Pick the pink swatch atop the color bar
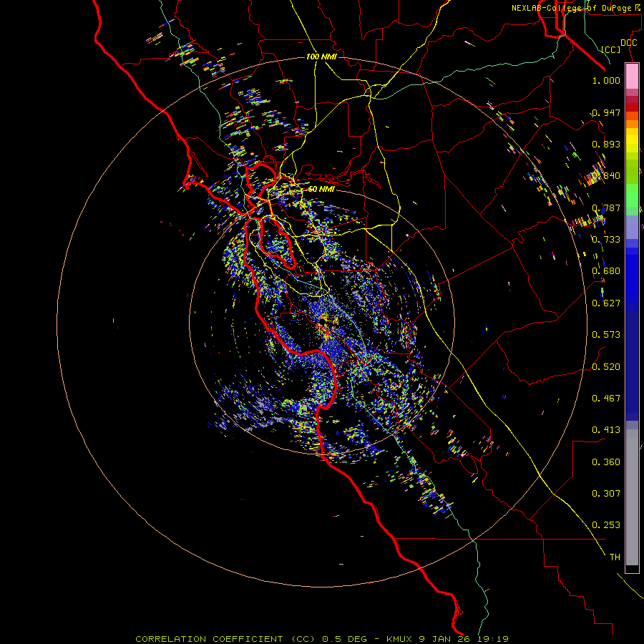The width and height of the screenshot is (644, 644). click(x=632, y=77)
